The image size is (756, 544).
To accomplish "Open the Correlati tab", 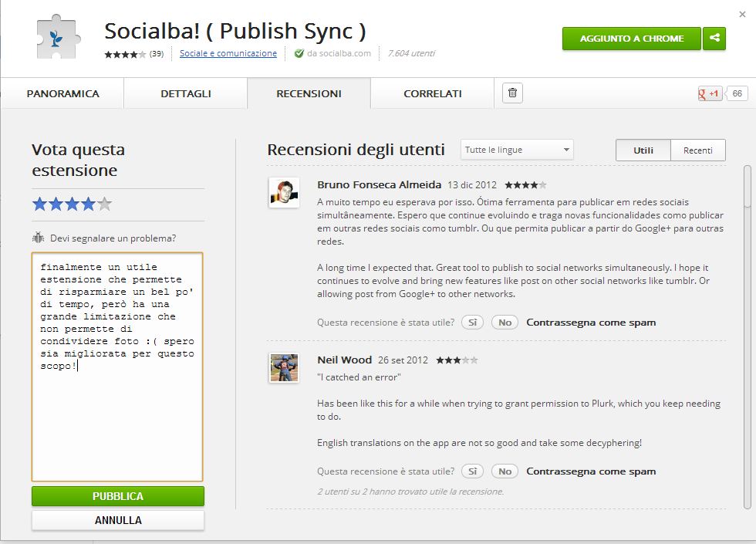I will pyautogui.click(x=433, y=93).
